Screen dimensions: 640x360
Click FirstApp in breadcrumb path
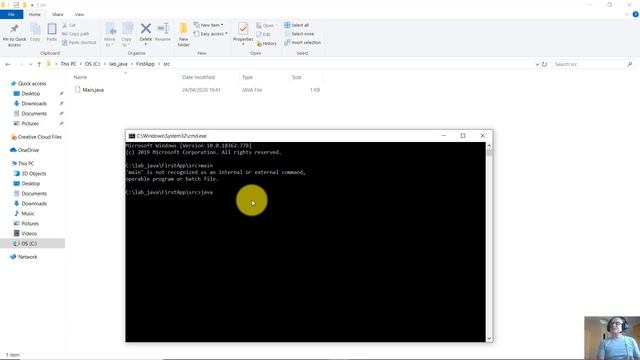145,64
